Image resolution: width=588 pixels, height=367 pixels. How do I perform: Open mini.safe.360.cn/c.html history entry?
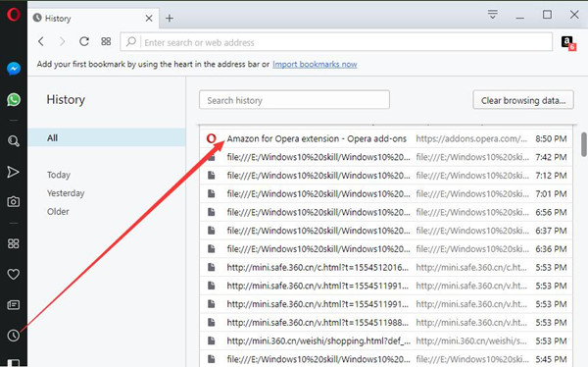pos(386,268)
